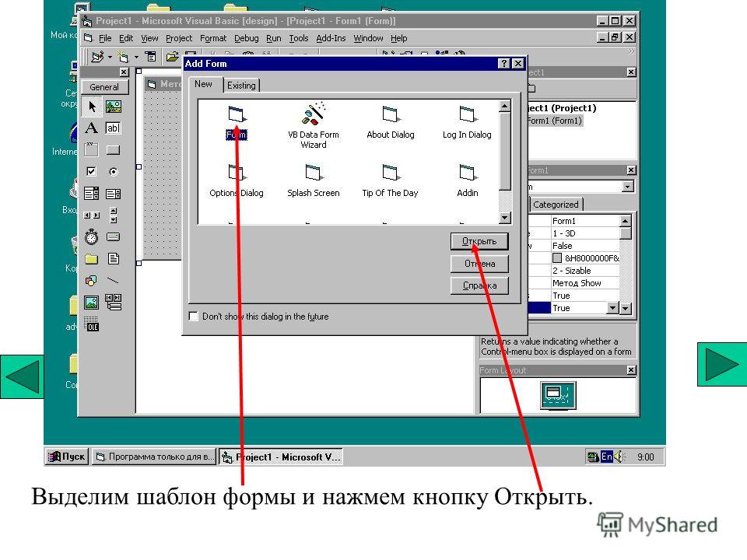Select the DriveListBox control tool

[114, 236]
